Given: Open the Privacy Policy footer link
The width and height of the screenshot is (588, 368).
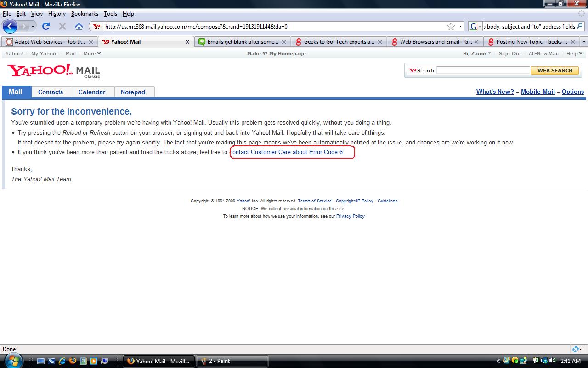Looking at the screenshot, I should click(351, 216).
